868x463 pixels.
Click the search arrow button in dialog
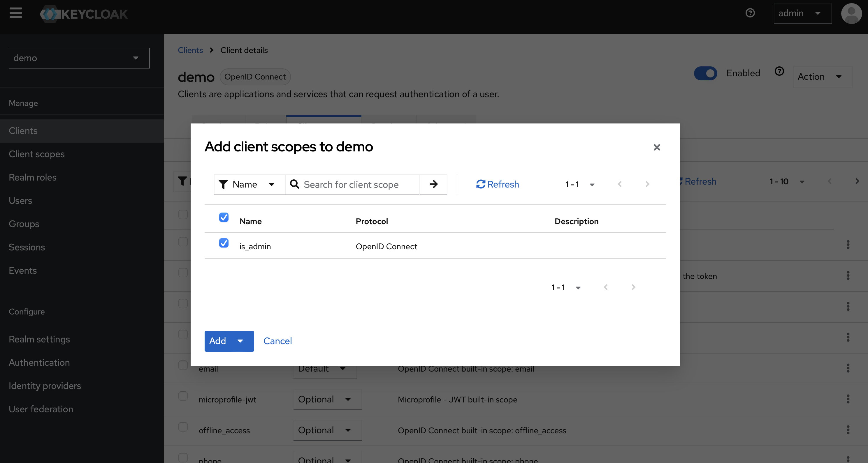(x=434, y=184)
